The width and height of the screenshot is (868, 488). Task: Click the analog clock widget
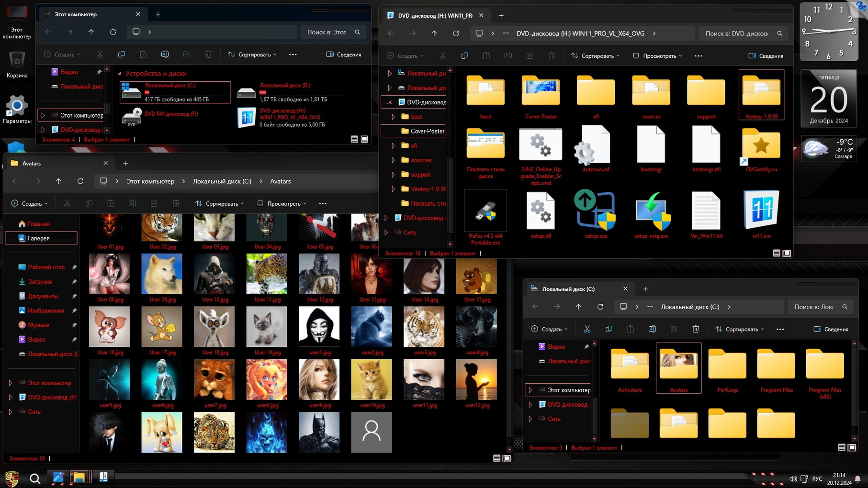coord(829,32)
